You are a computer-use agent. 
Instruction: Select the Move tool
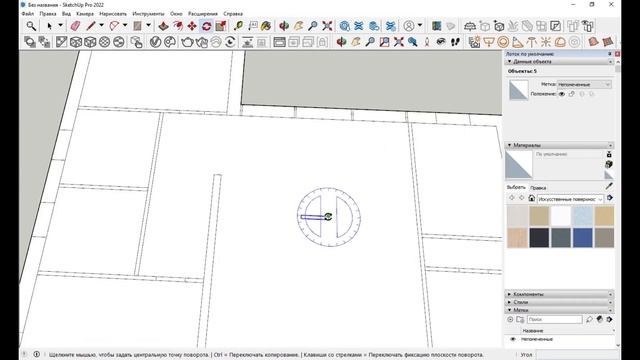point(192,26)
